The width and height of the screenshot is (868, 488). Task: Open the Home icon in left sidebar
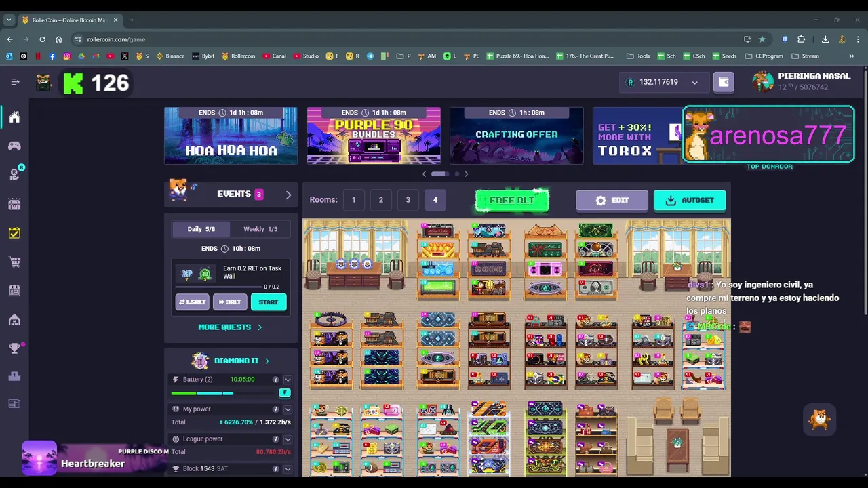pos(14,117)
